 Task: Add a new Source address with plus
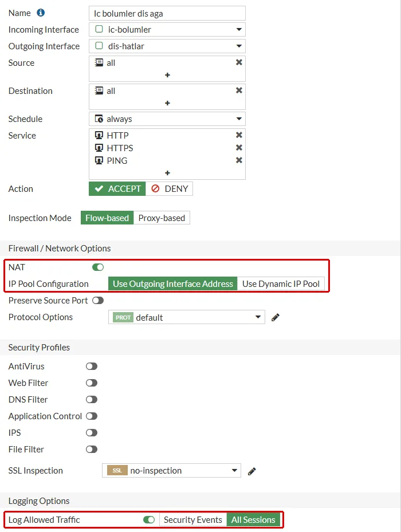(167, 75)
